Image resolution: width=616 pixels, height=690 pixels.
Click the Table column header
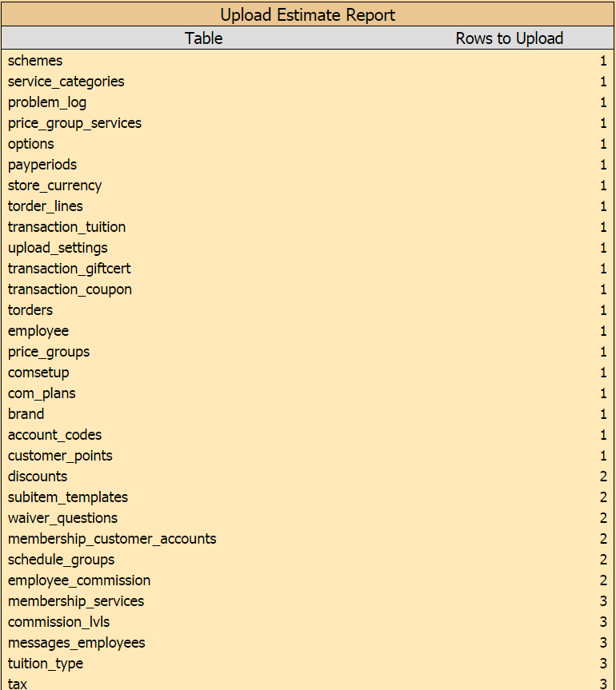203,38
